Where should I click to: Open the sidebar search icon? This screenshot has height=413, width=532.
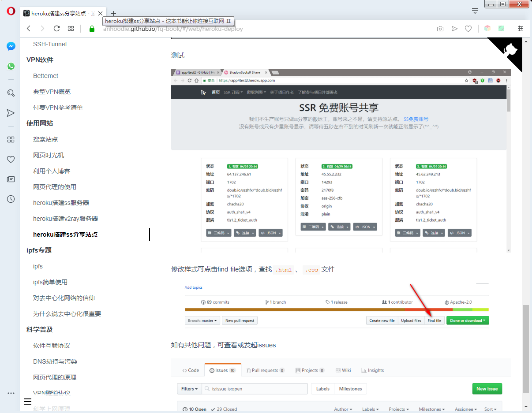pos(11,93)
